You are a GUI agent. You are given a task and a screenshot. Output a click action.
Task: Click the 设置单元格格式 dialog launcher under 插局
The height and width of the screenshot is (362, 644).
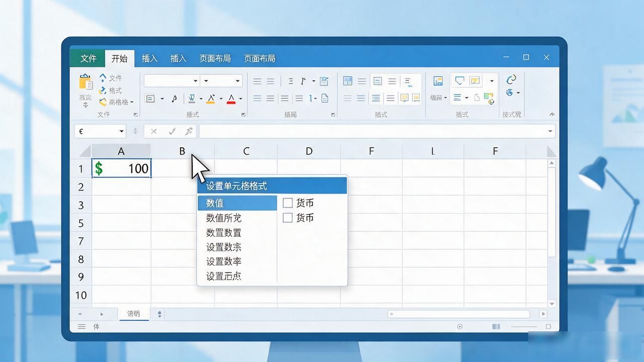(333, 115)
